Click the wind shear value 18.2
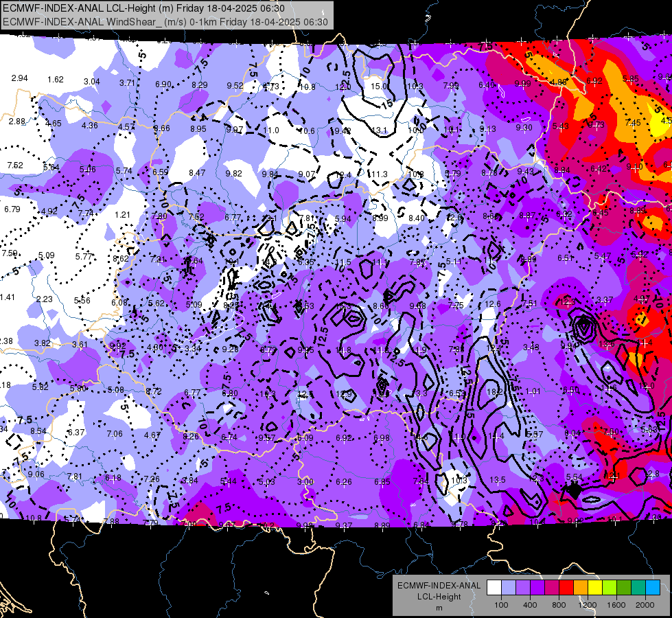The height and width of the screenshot is (618, 672). 495,391
